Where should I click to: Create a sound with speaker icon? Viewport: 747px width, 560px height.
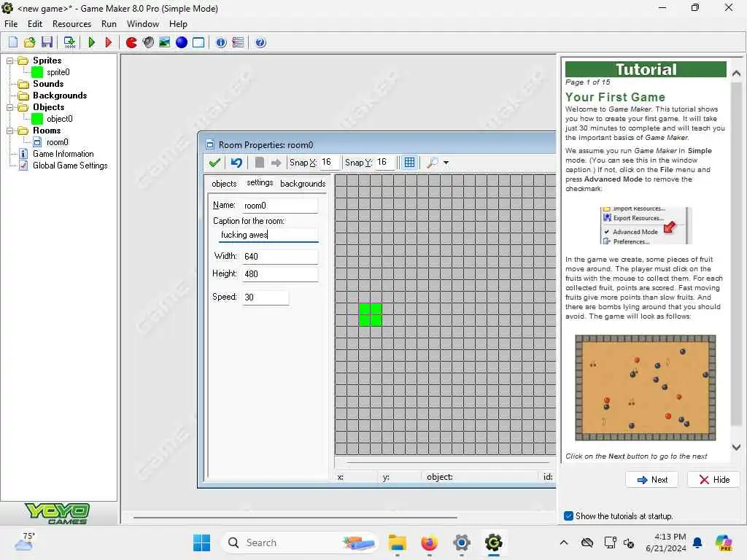(148, 42)
